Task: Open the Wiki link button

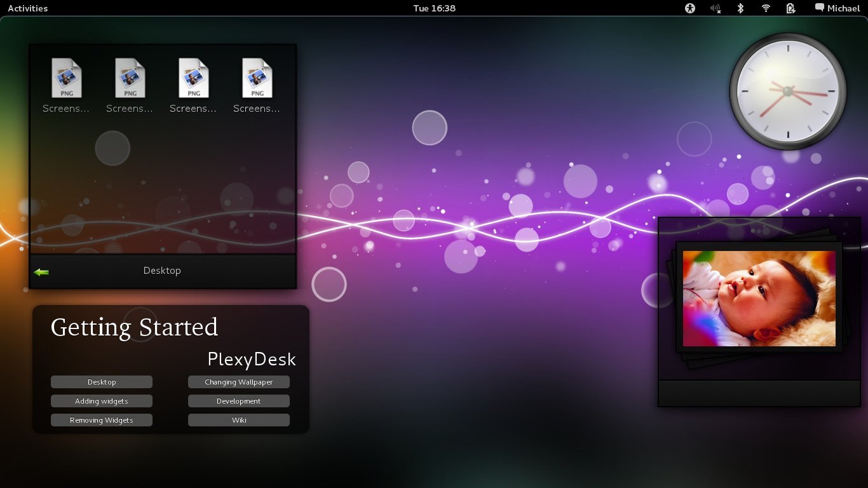Action: pyautogui.click(x=239, y=420)
